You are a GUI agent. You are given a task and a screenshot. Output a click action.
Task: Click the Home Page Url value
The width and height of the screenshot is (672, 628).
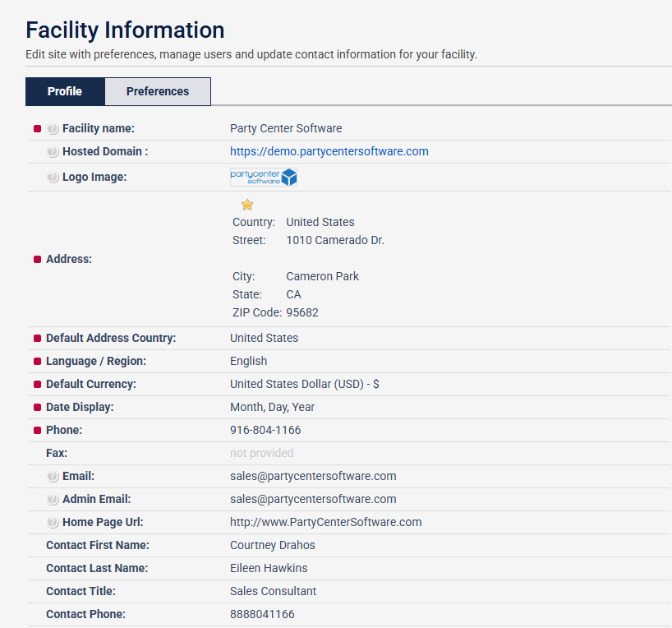325,522
